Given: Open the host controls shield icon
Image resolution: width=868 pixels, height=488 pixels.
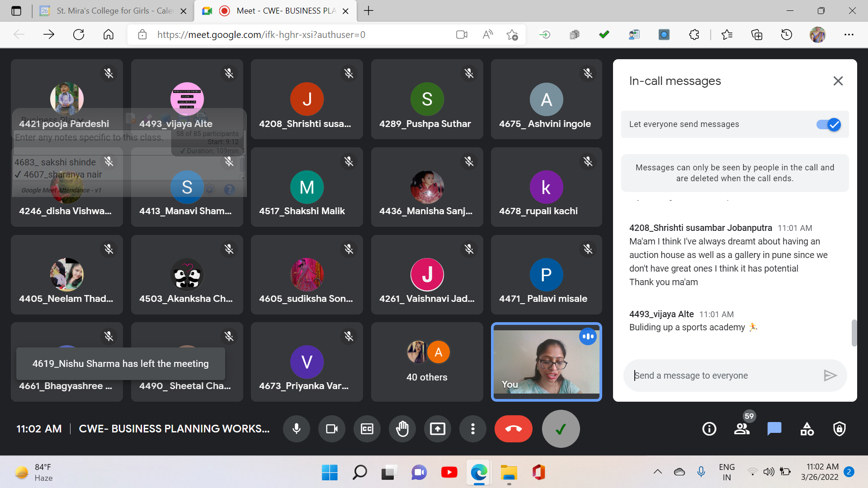Looking at the screenshot, I should point(839,429).
